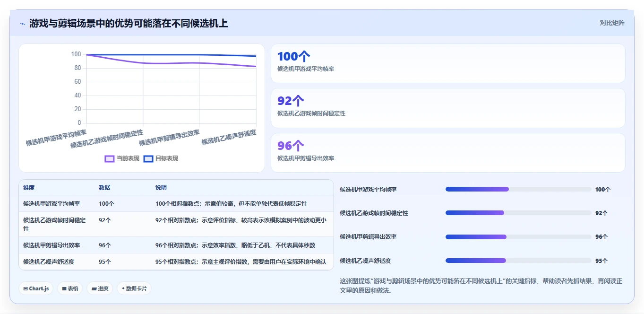This screenshot has height=314, width=644.
Task: Click the 说明 table column header
Action: 161,188
